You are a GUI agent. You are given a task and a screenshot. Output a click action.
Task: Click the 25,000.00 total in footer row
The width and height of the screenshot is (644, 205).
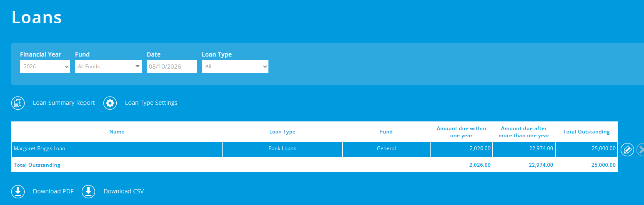click(x=604, y=165)
